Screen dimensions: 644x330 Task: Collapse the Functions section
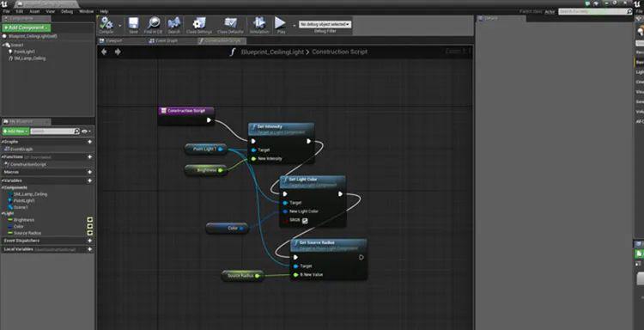(3, 157)
